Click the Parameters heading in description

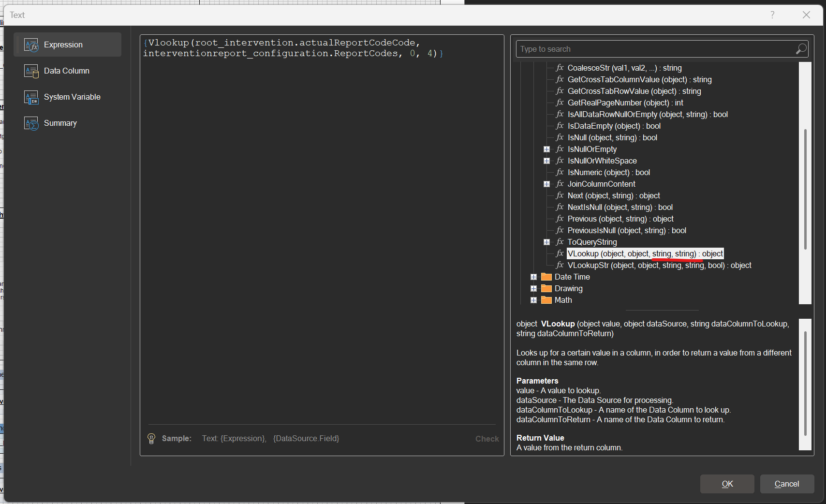tap(537, 381)
